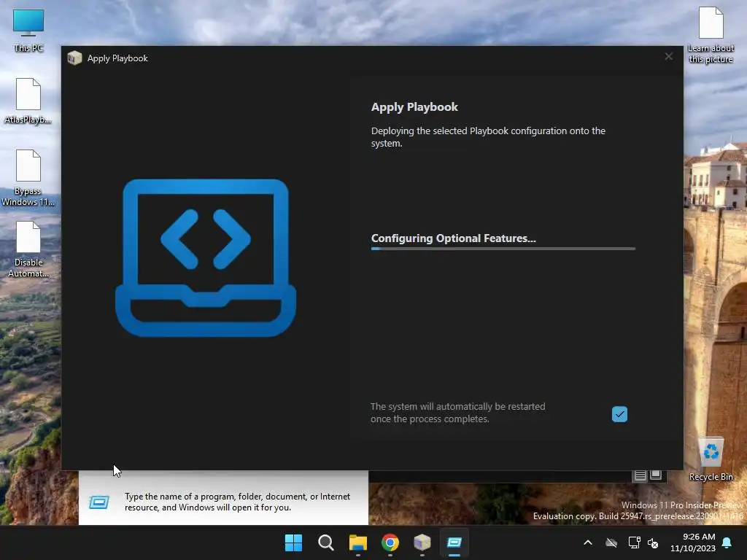Click the Run dialog icon beside description text

click(99, 502)
